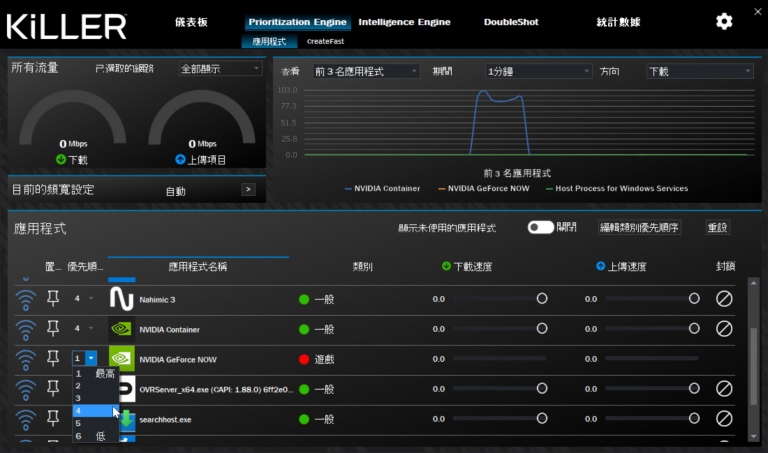768x453 pixels.
Task: Select priority 2 in dropdown list
Action: coord(96,386)
